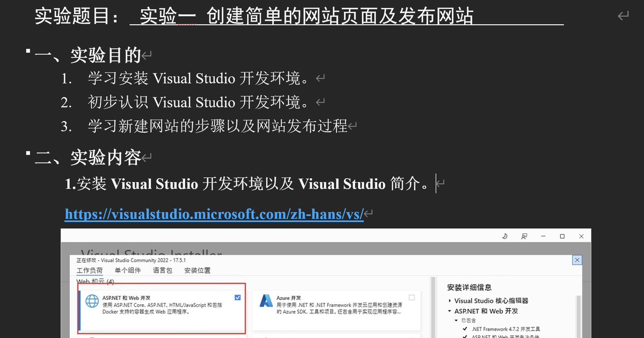
Task: Click the embedded installer screenshot image
Action: [326, 283]
